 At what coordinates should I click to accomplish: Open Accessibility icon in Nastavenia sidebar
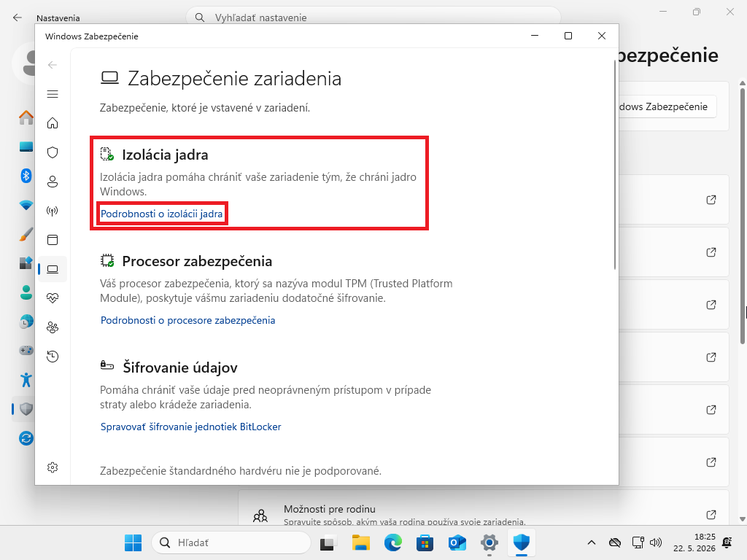pyautogui.click(x=26, y=379)
